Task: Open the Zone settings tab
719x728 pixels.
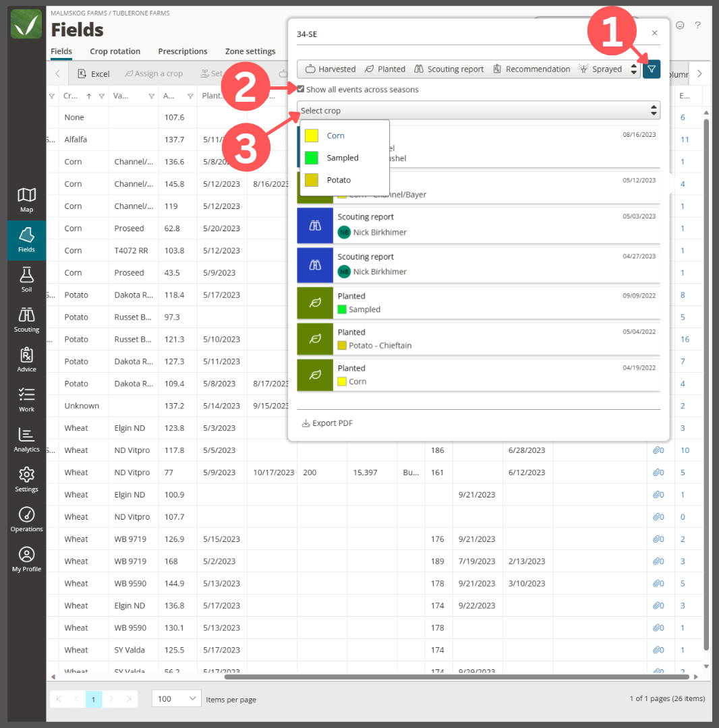Action: point(252,51)
